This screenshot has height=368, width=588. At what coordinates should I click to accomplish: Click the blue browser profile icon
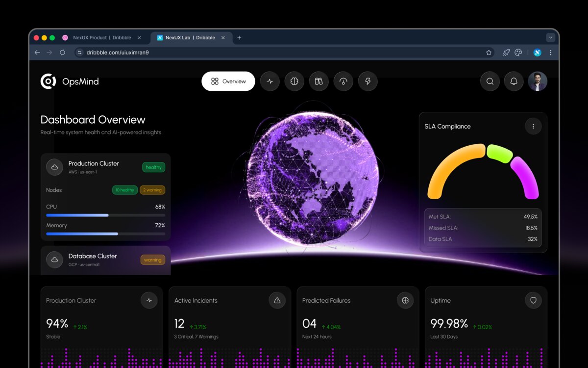(x=537, y=53)
